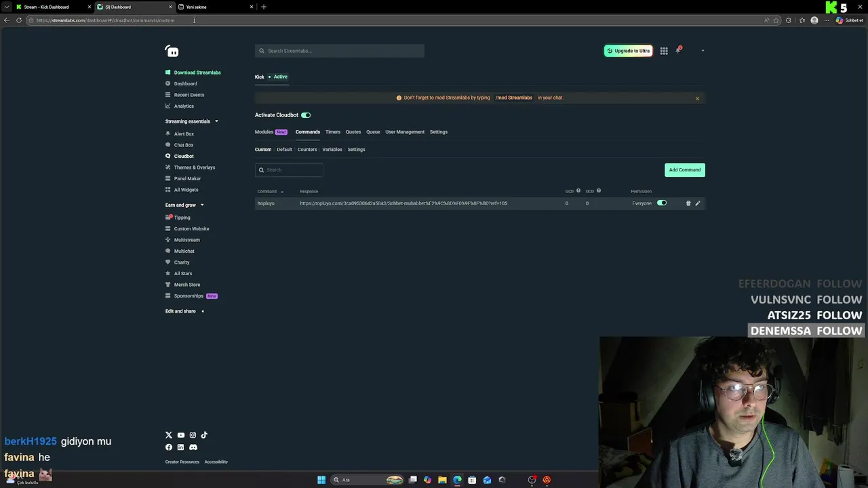Open Streamlabs LinkedIn social link
868x488 pixels.
[180, 447]
